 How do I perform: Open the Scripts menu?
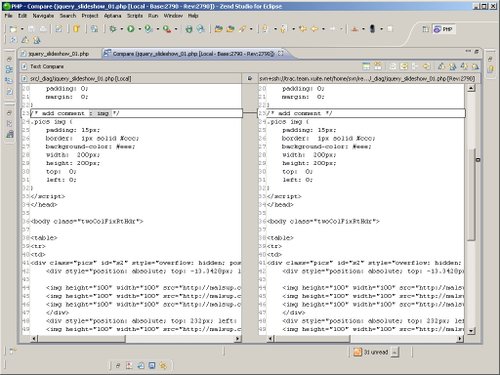(x=135, y=16)
